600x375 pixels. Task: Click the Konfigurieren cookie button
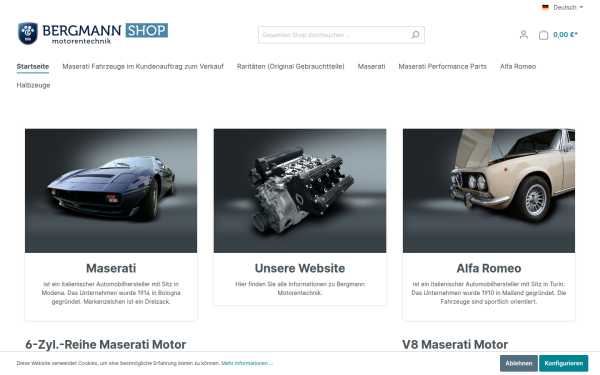coord(564,363)
